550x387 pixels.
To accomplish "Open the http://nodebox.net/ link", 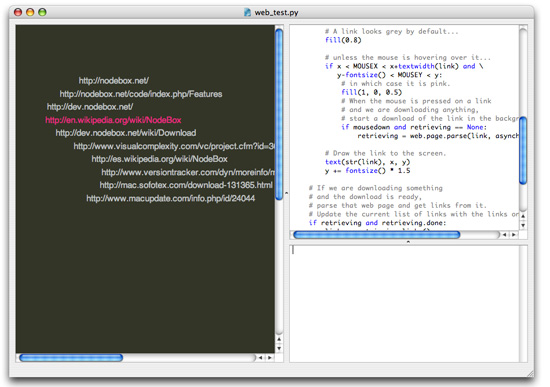I will (x=114, y=81).
